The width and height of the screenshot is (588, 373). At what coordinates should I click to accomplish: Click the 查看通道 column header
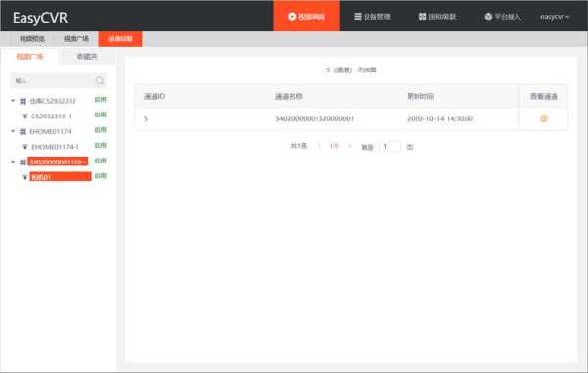pos(544,96)
